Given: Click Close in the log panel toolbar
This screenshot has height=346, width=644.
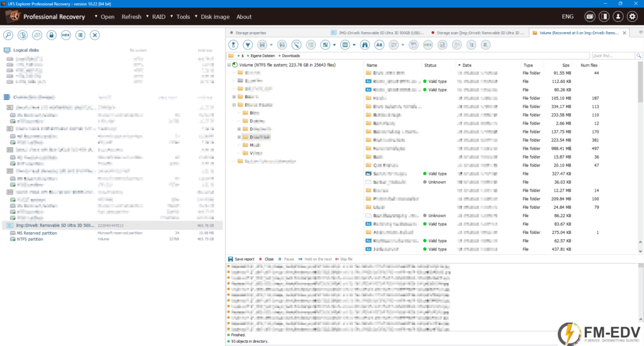Looking at the screenshot, I should [266, 259].
